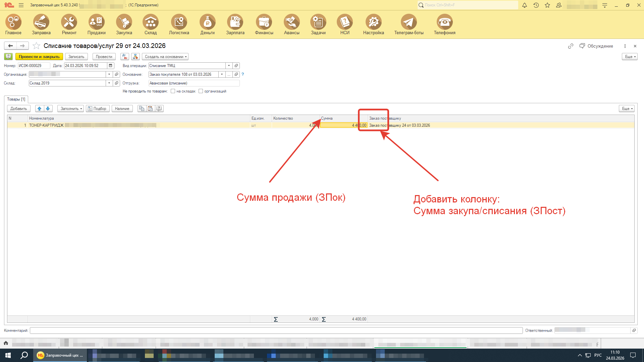Open the Телеграм-боты section
The height and width of the screenshot is (362, 644).
(x=409, y=22)
